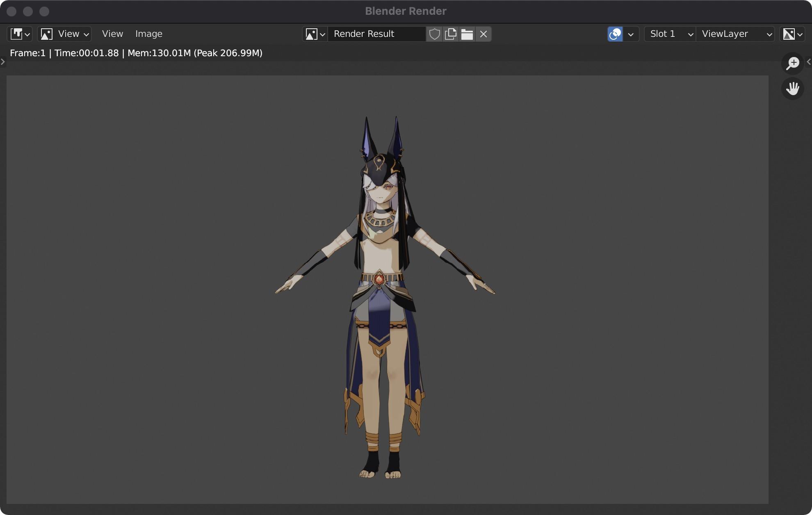
Task: Toggle the show gizmo button
Action: pyautogui.click(x=615, y=34)
